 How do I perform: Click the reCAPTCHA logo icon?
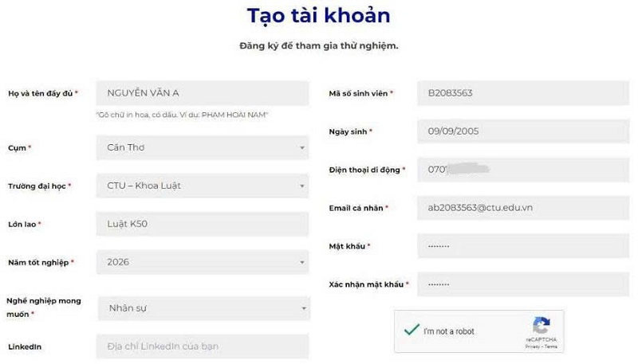[x=542, y=325]
